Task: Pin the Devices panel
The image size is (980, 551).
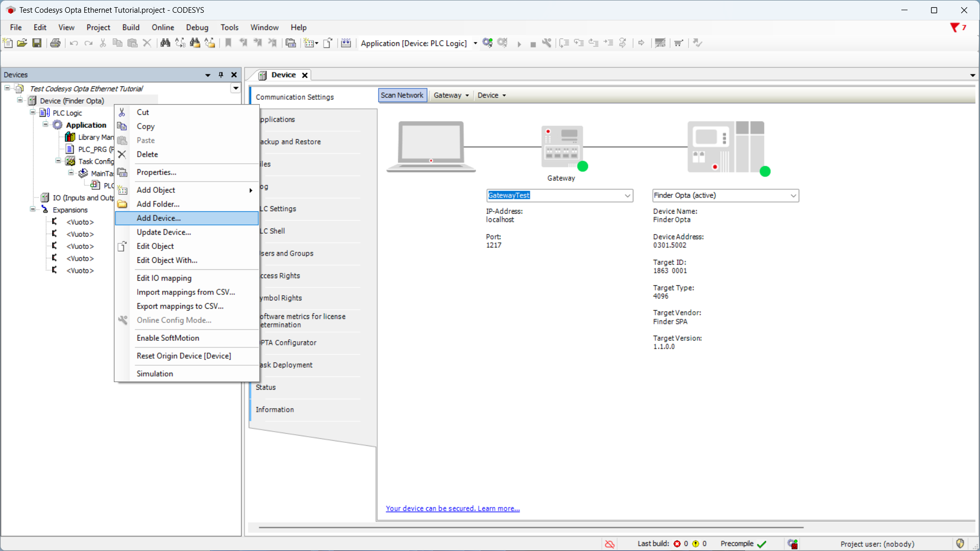Action: [x=221, y=75]
